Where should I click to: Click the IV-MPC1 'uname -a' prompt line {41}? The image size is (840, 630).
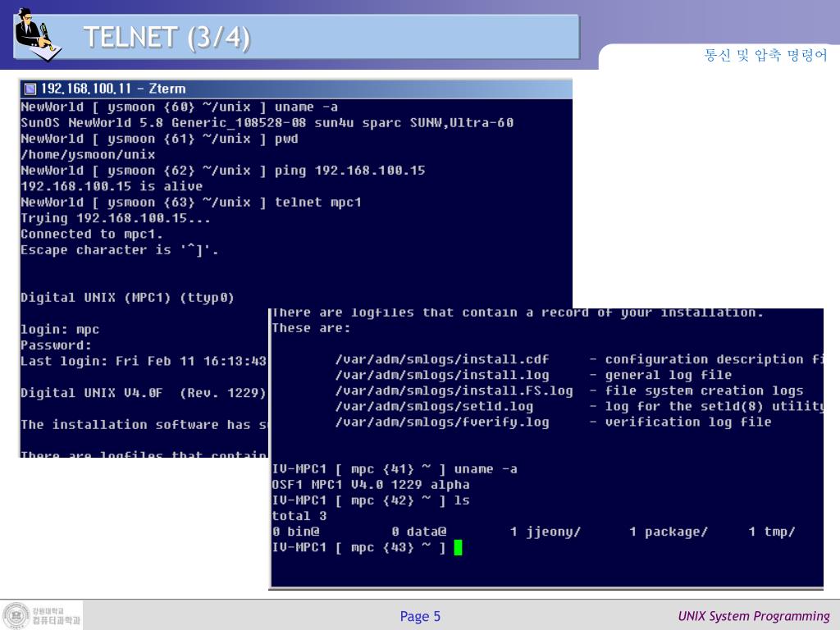point(395,469)
